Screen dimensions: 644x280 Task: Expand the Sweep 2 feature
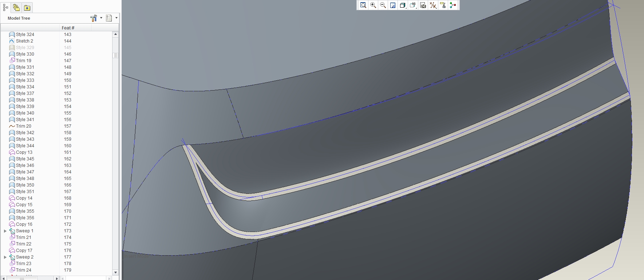coord(5,257)
